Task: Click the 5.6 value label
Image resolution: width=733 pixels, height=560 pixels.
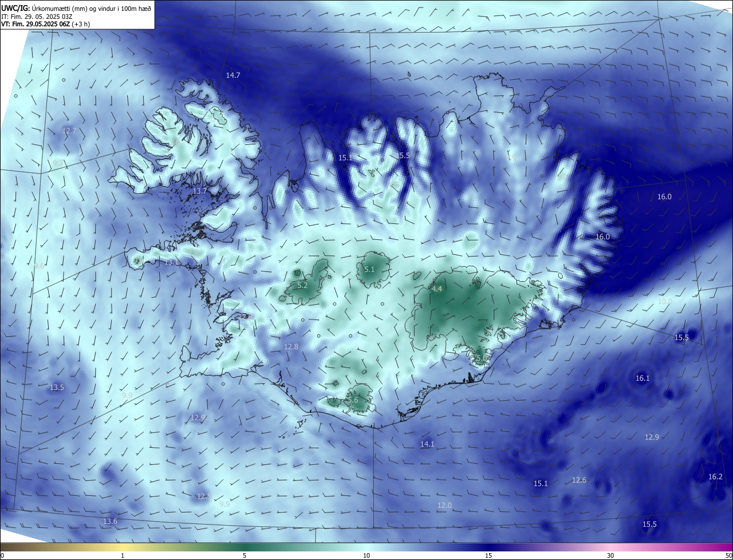Action: coord(353,400)
